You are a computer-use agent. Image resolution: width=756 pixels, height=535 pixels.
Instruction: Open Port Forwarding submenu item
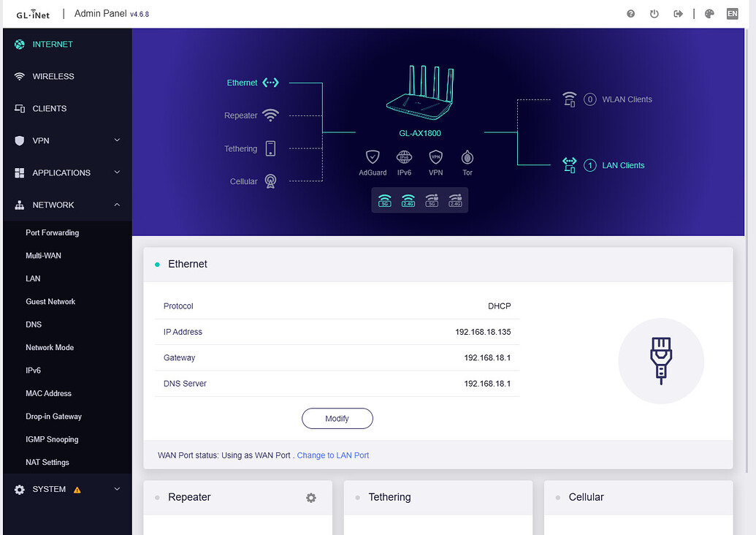point(67,232)
